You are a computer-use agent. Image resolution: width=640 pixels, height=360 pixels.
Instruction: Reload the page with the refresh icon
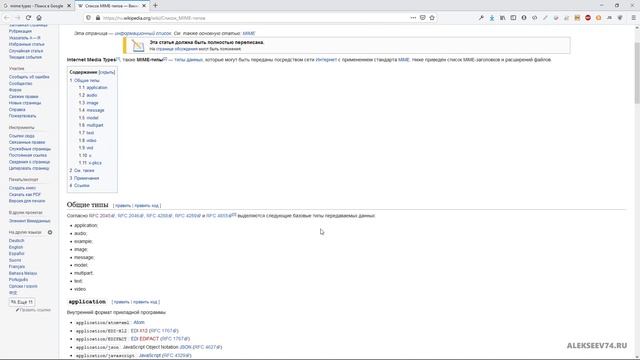pyautogui.click(x=28, y=18)
